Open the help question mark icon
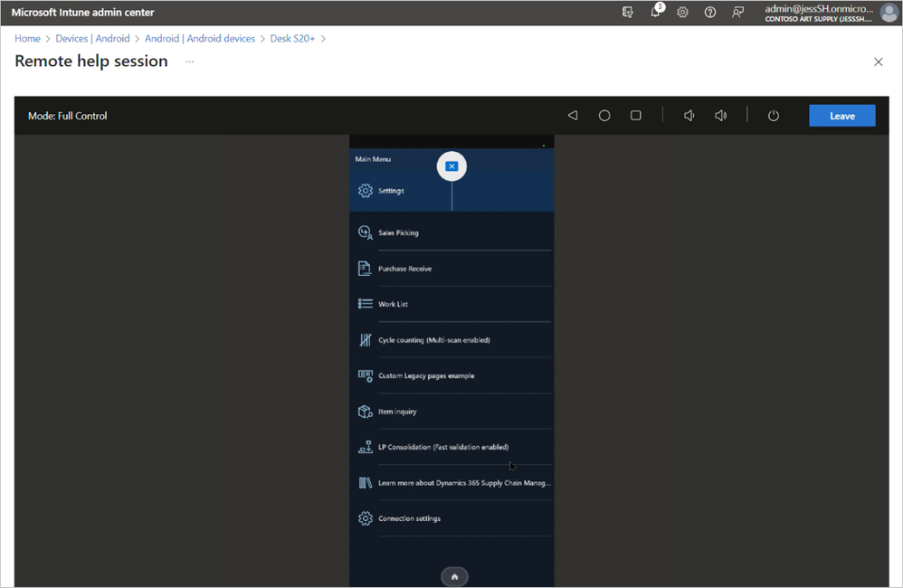The height and width of the screenshot is (588, 903). (x=710, y=12)
